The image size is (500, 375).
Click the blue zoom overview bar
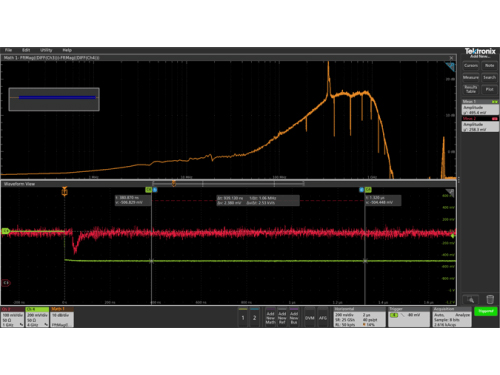pos(57,98)
